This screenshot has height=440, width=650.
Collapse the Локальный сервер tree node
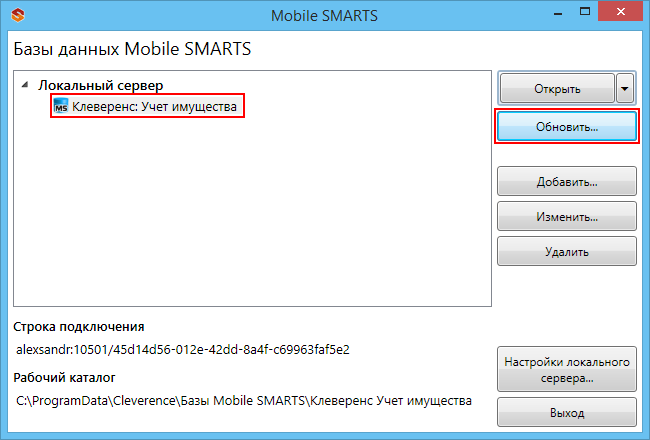coord(25,85)
